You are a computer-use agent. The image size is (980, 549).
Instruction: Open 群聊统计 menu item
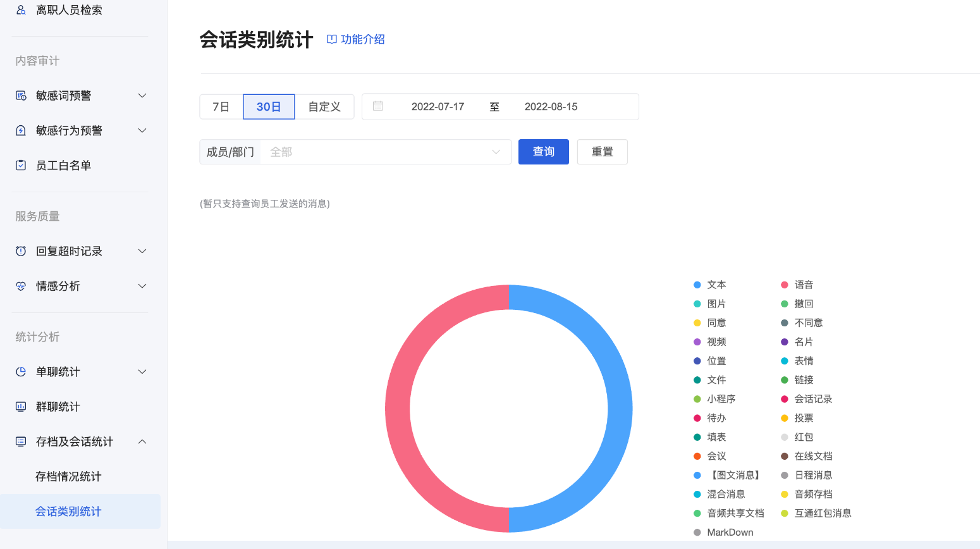pos(80,407)
